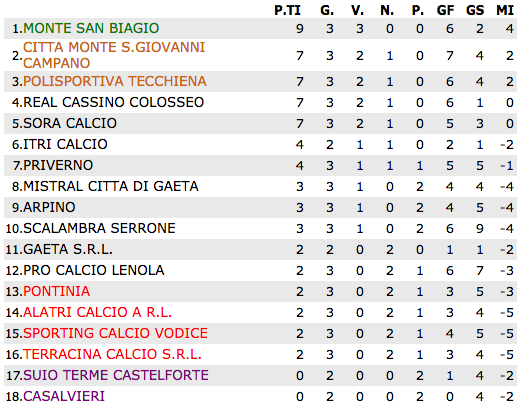Click the GAETA S.R.L. entry
This screenshot has height=408, width=517.
[68, 249]
